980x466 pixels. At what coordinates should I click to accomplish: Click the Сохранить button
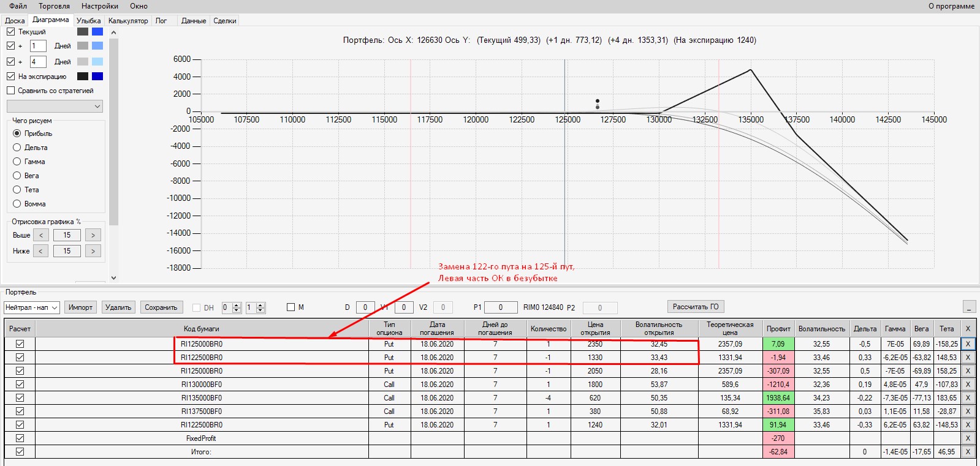[161, 307]
